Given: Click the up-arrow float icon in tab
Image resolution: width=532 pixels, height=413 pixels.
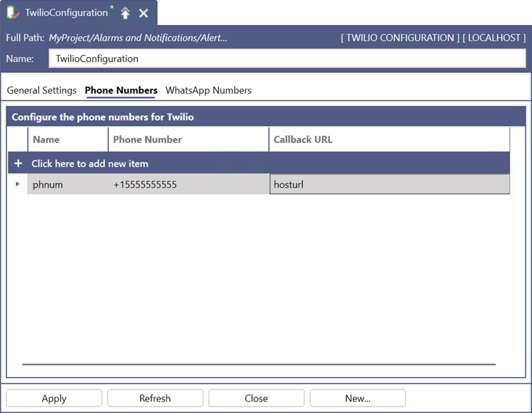Looking at the screenshot, I should click(126, 14).
